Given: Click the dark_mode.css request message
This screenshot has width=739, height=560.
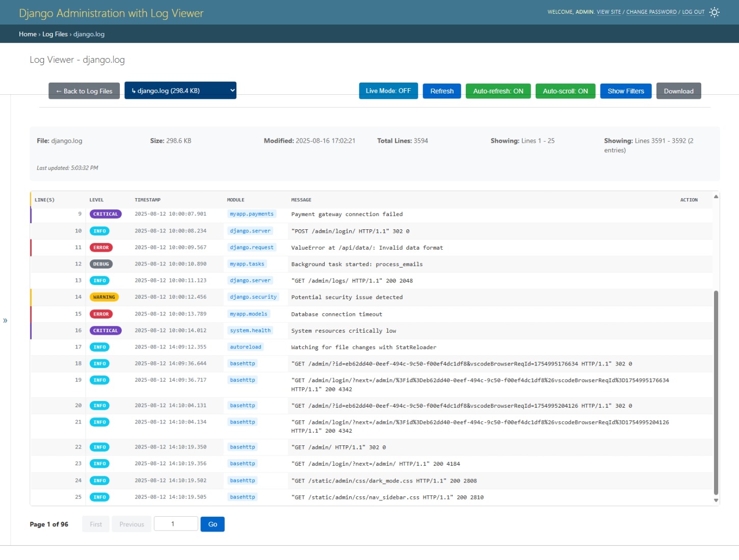Looking at the screenshot, I should (x=384, y=481).
